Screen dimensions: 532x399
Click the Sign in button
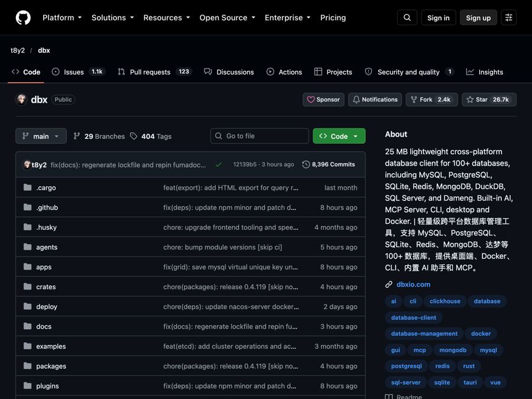(439, 18)
